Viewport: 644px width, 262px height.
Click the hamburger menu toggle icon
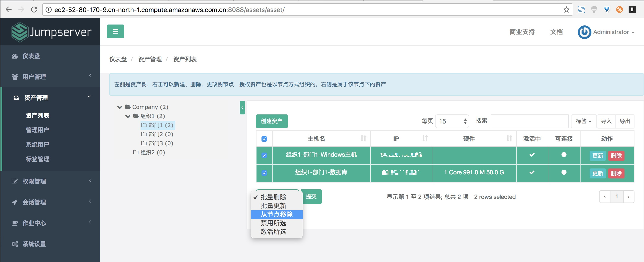pyautogui.click(x=115, y=31)
